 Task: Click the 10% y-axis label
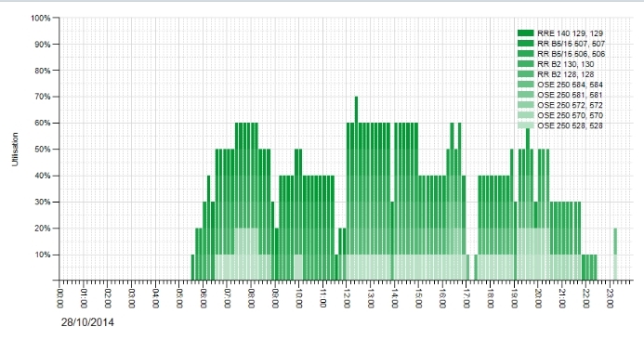point(43,255)
